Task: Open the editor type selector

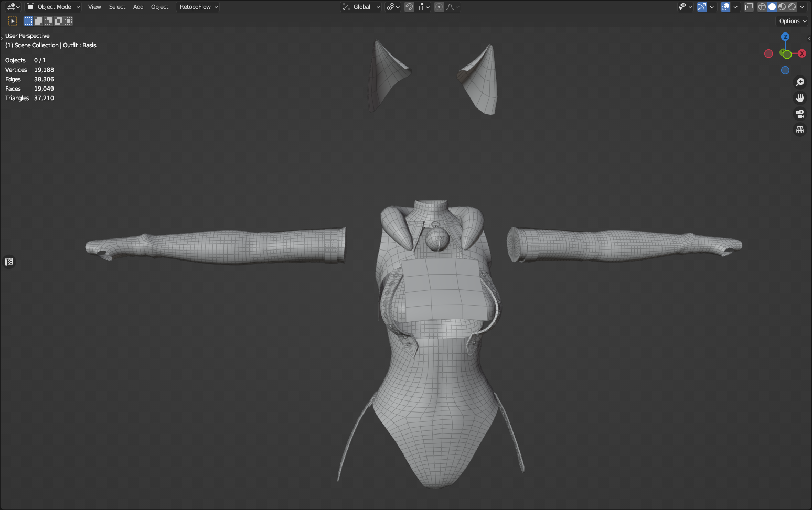Action: tap(13, 7)
